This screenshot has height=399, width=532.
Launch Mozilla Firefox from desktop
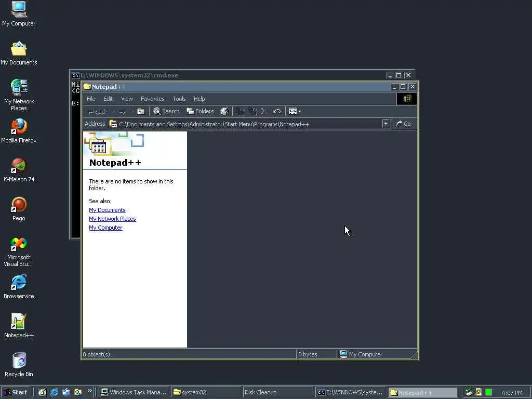tap(19, 131)
